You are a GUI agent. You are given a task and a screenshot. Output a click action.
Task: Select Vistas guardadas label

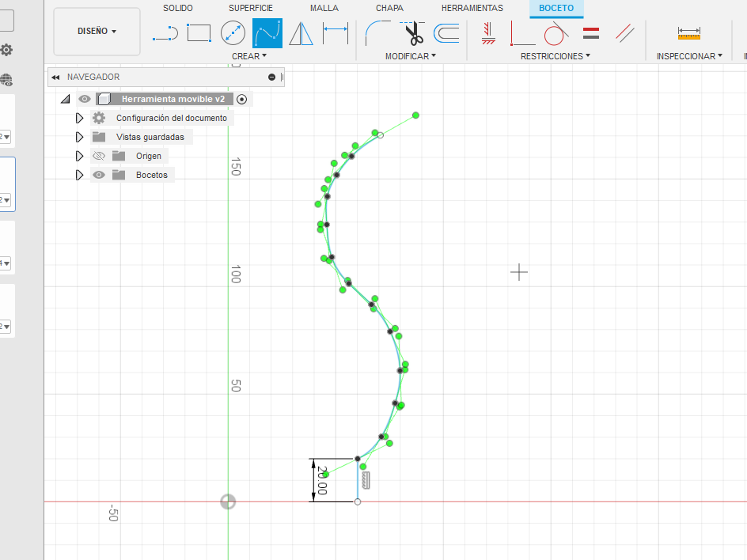pyautogui.click(x=150, y=137)
